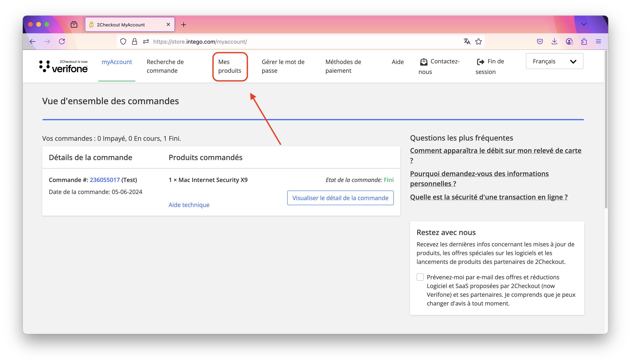The height and width of the screenshot is (364, 631).
Task: Open the downloads panel
Action: (x=554, y=41)
